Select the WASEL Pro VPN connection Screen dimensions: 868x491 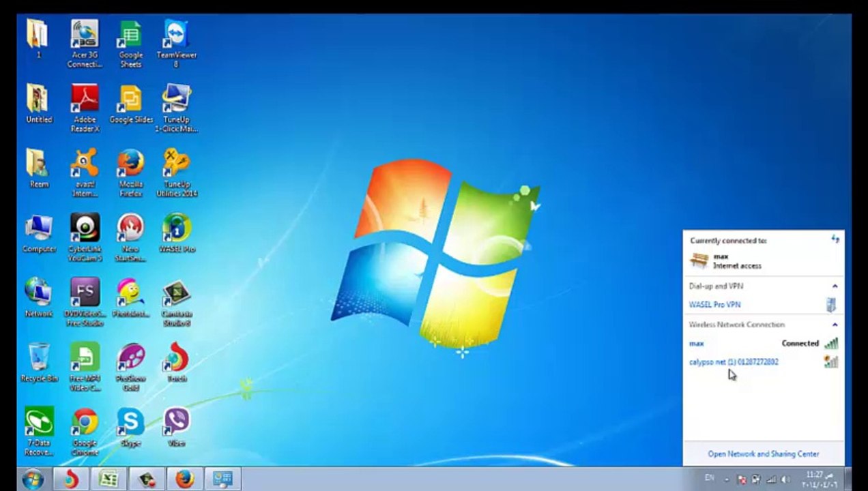[x=763, y=305]
